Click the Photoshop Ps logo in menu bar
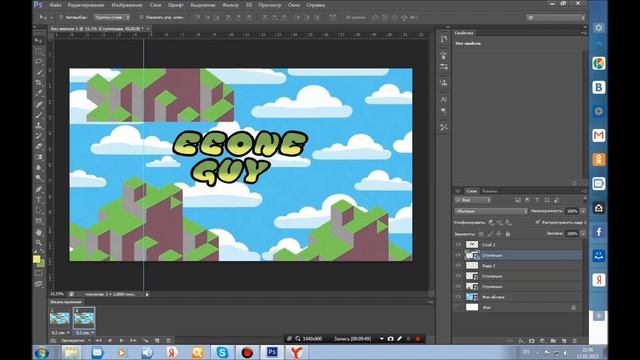 (x=38, y=5)
